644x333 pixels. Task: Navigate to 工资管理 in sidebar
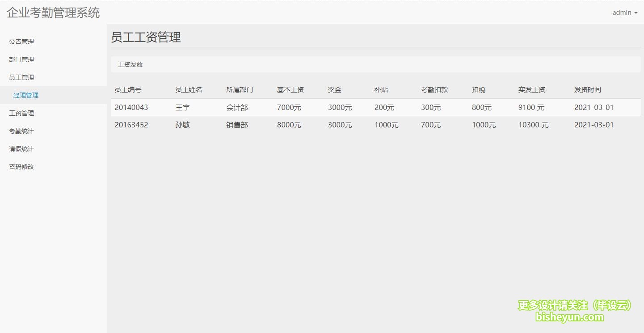coord(21,113)
